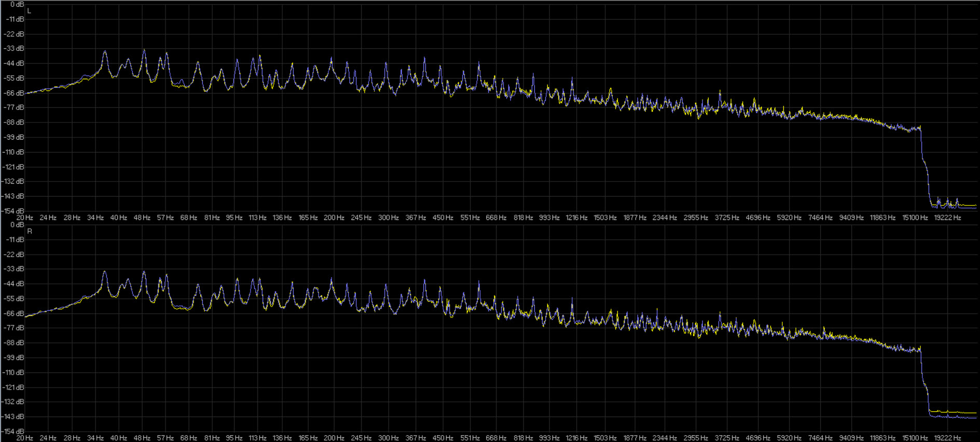The image size is (980, 442).
Task: Select the -110 dB label in right channel graph
Action: pos(13,372)
